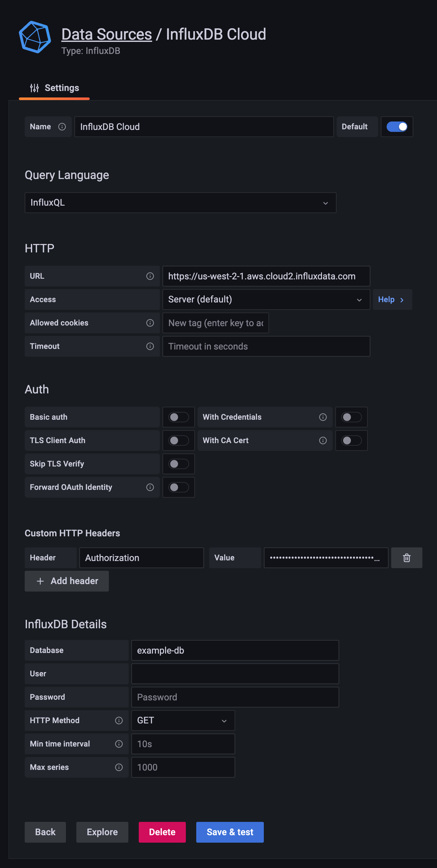The height and width of the screenshot is (868, 437).
Task: Click the Delete button
Action: click(x=162, y=832)
